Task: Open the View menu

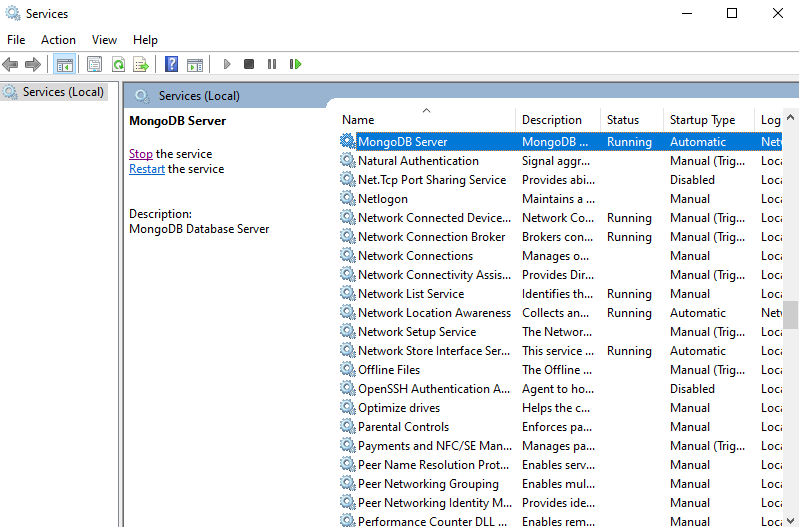Action: tap(104, 40)
